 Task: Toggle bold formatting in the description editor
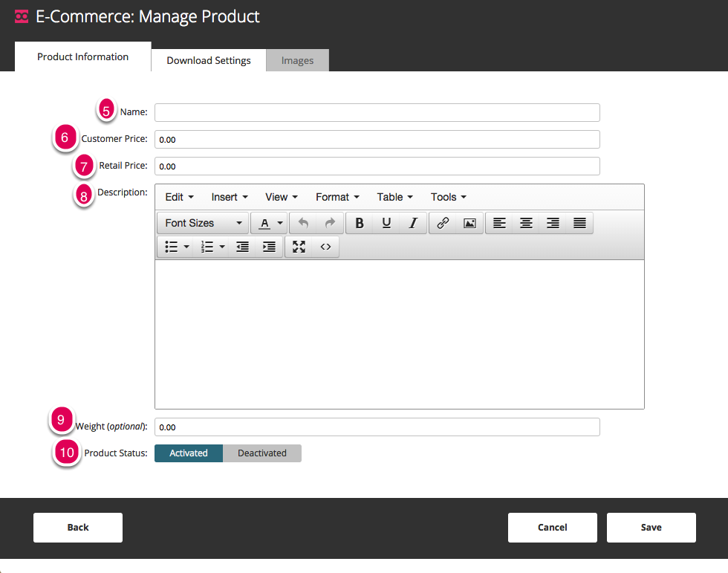pos(360,224)
